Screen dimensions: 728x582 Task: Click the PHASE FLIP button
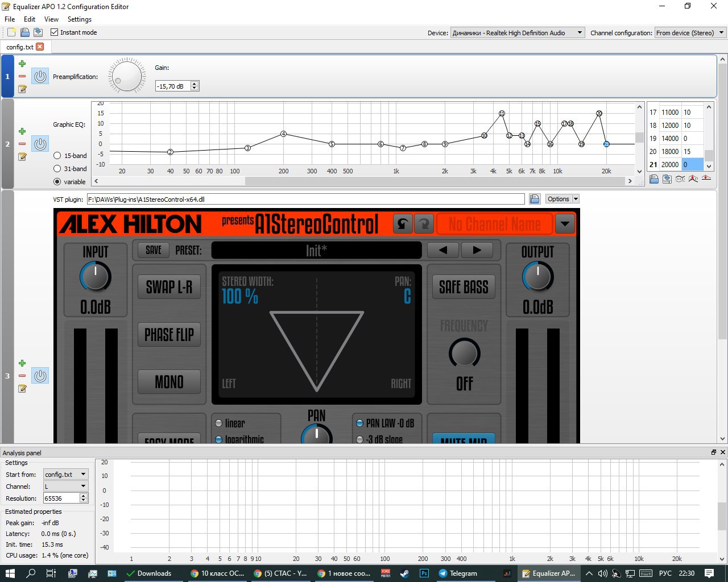169,335
